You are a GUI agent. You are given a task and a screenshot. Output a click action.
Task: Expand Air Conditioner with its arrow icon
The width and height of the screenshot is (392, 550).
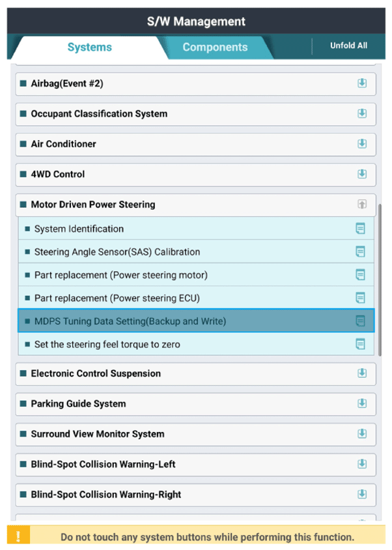point(362,144)
